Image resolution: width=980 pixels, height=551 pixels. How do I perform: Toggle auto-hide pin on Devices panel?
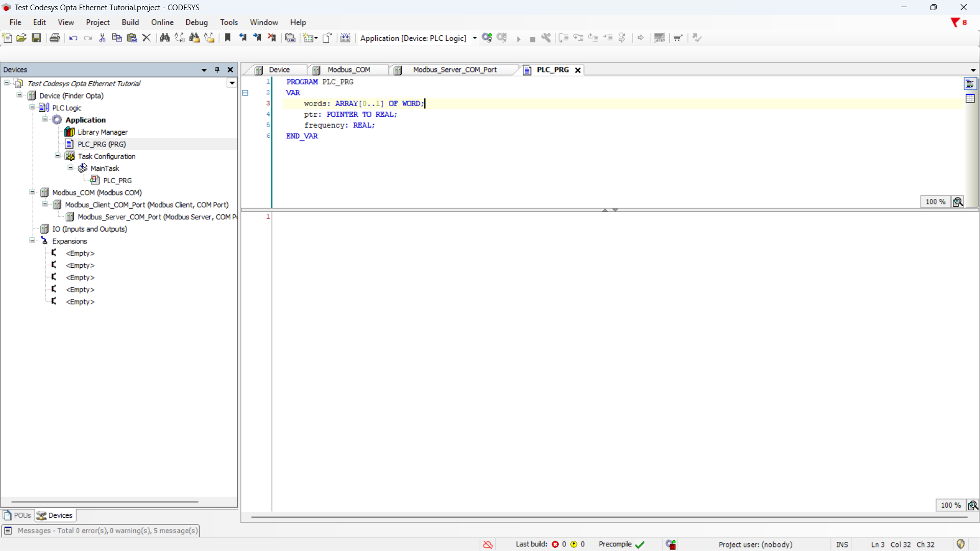[x=217, y=70]
